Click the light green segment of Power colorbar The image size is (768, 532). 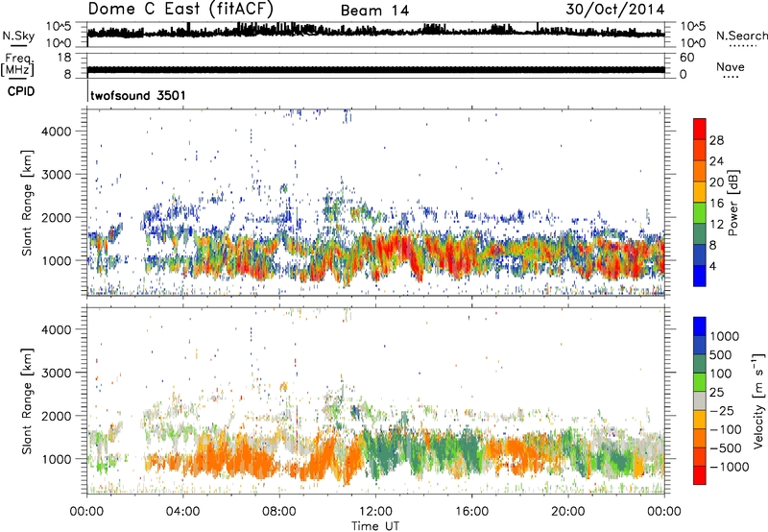700,212
